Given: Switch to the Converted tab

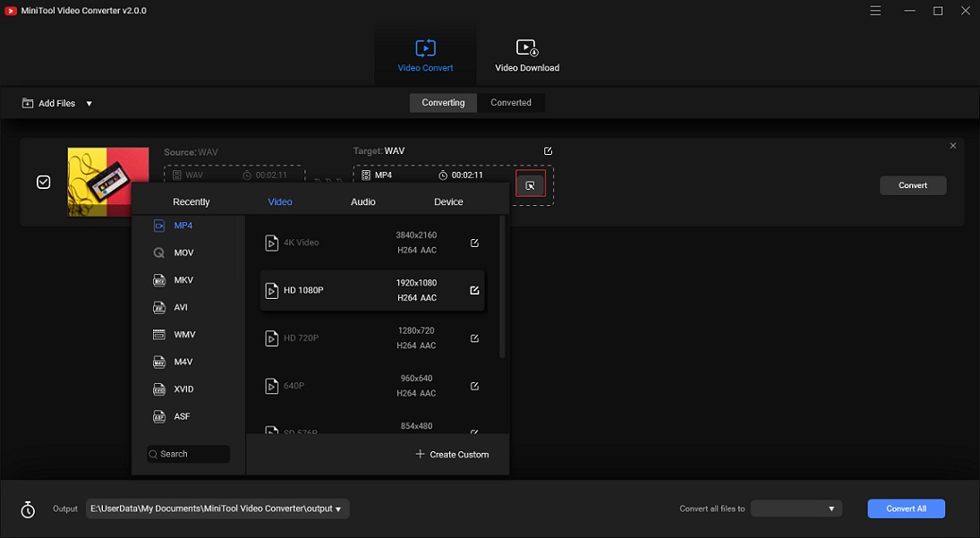Looking at the screenshot, I should pyautogui.click(x=511, y=102).
